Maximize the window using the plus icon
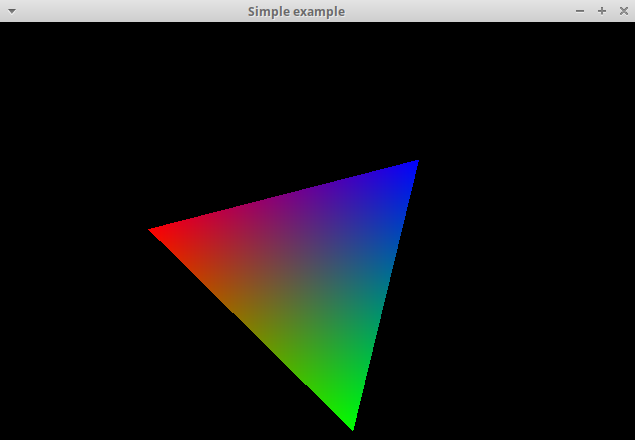 point(602,11)
